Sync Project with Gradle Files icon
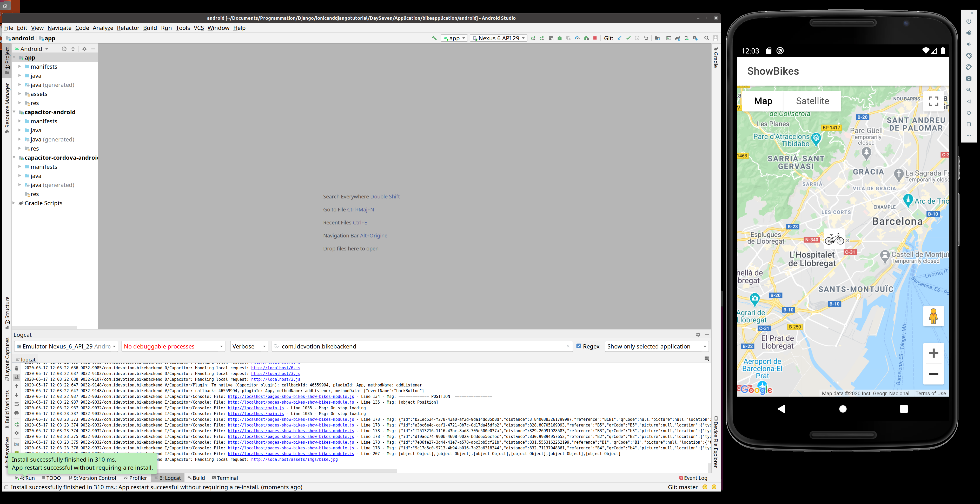Image resolution: width=980 pixels, height=504 pixels. [678, 38]
